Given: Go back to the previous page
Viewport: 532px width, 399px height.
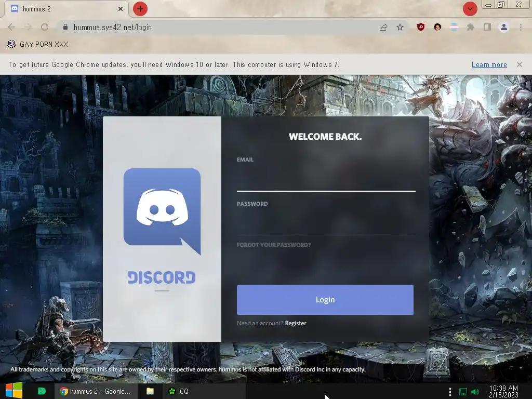Looking at the screenshot, I should 11,27.
